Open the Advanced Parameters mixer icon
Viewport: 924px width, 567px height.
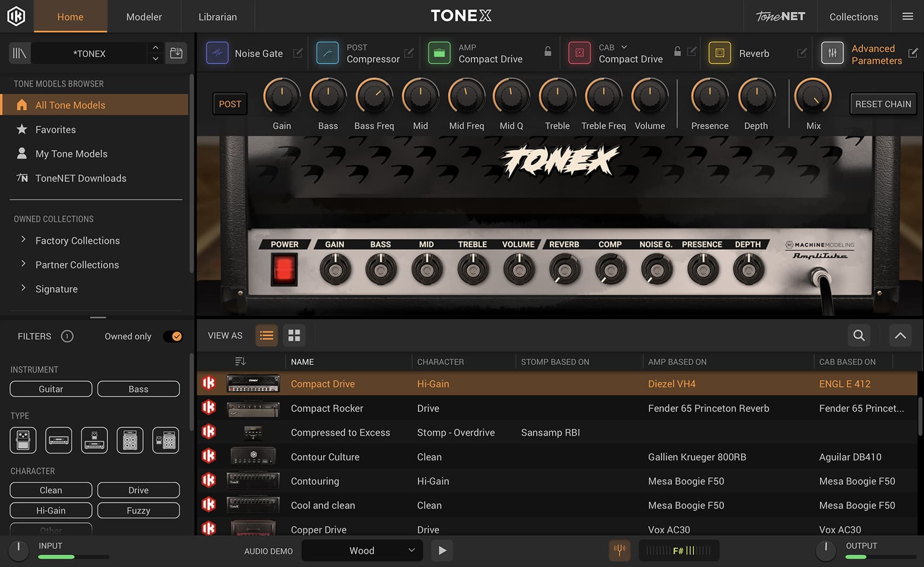(x=832, y=53)
